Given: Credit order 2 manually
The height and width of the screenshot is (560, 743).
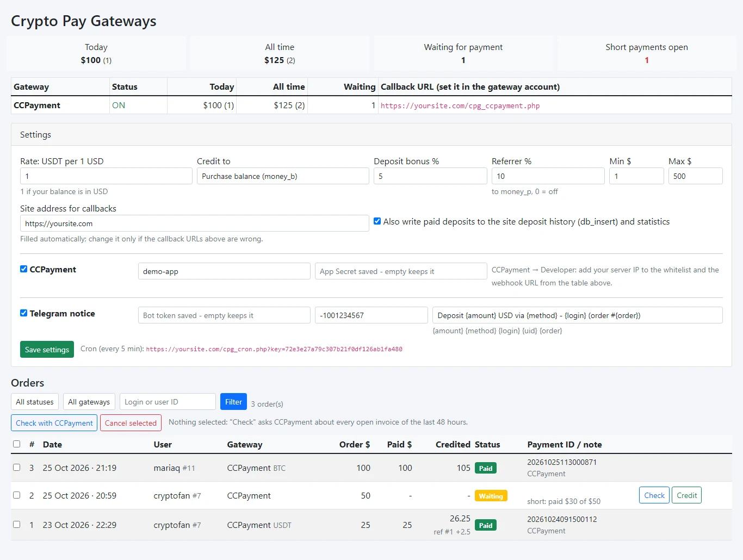Looking at the screenshot, I should pos(687,495).
